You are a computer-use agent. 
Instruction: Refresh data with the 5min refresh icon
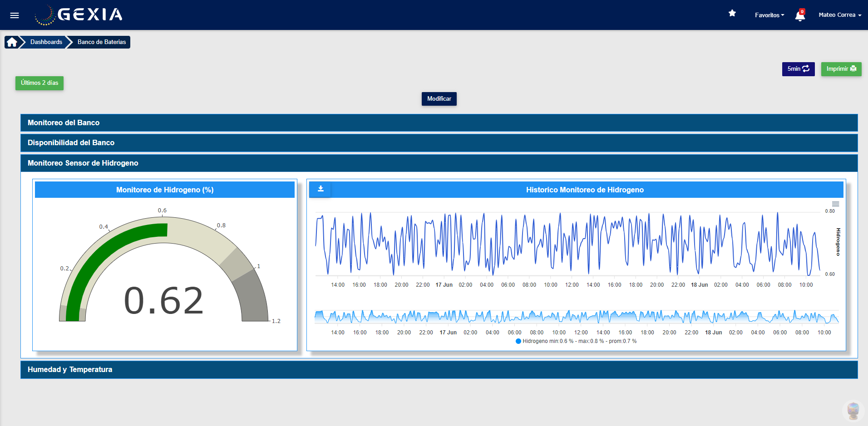(805, 69)
